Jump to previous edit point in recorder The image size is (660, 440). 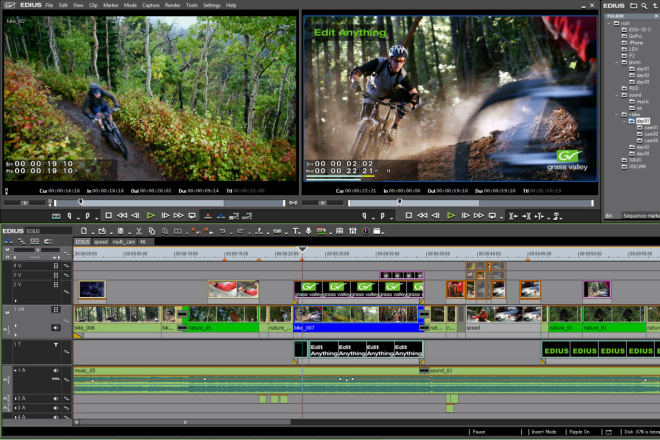click(x=513, y=216)
